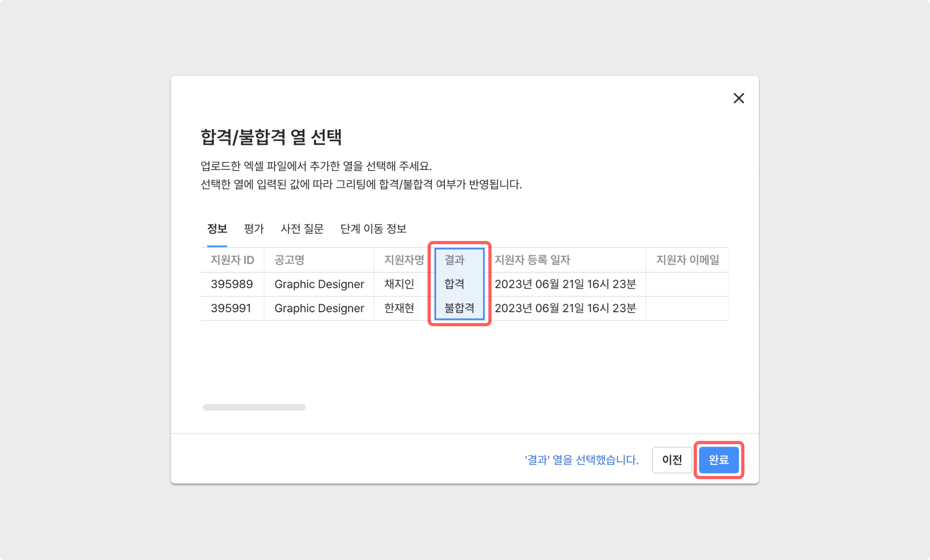
Task: Click applicant ID 395989 cell
Action: (231, 284)
